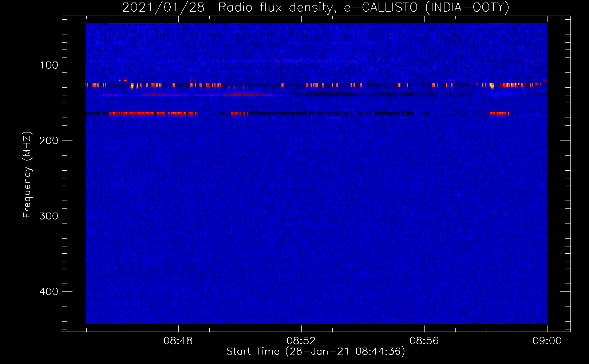Image resolution: width=589 pixels, height=364 pixels.
Task: Click the 09:00 time tick label
Action: click(x=547, y=341)
